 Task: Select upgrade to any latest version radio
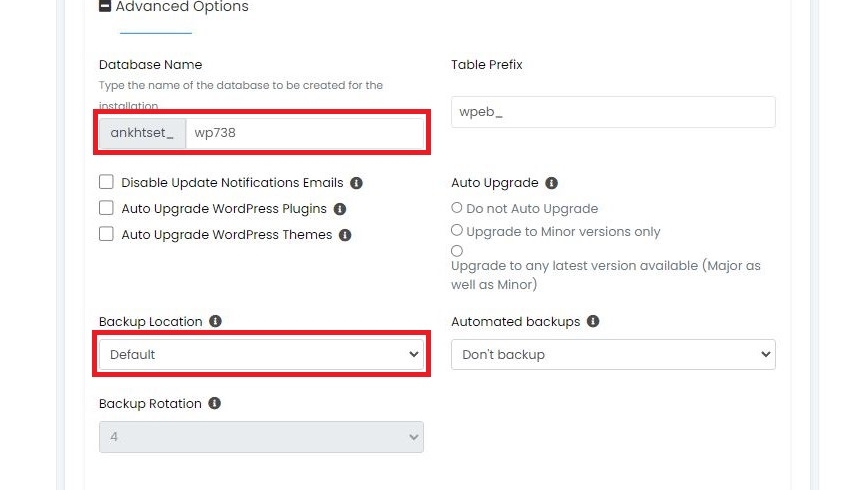[x=457, y=251]
